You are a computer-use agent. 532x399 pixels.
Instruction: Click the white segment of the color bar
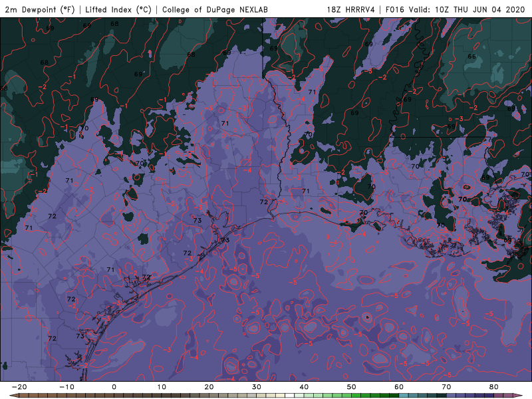[290, 396]
